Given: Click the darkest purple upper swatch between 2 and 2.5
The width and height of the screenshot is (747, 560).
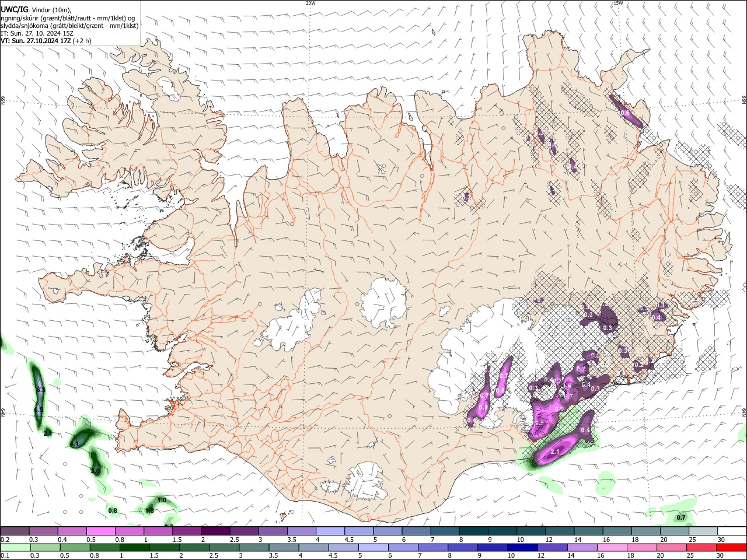Looking at the screenshot, I should (216, 531).
